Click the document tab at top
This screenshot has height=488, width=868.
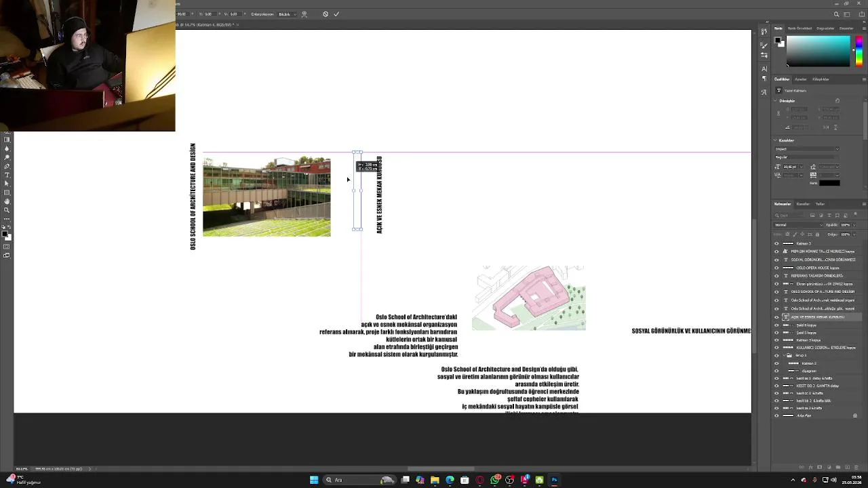tap(205, 24)
